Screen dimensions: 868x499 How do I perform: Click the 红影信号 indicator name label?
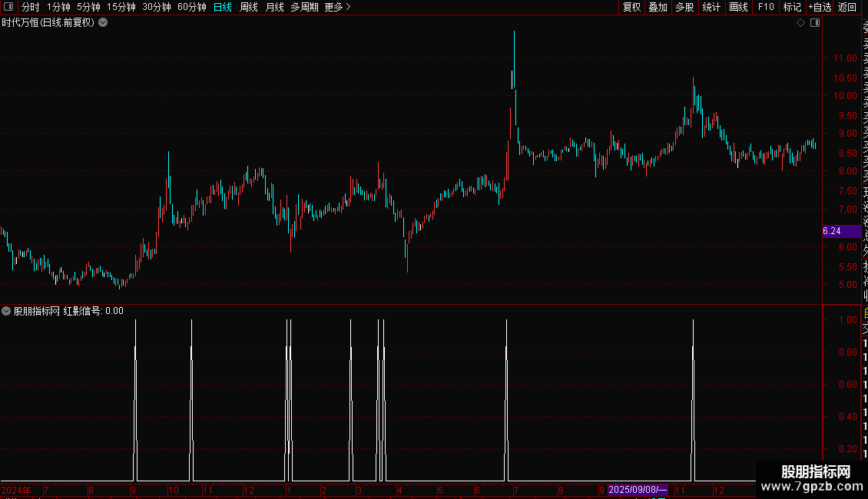click(x=82, y=311)
